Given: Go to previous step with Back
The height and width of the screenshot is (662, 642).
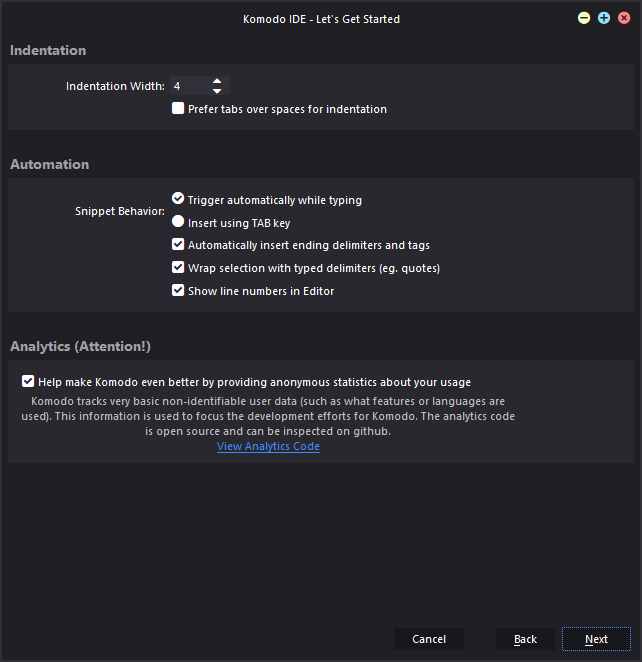Looking at the screenshot, I should (x=525, y=639).
